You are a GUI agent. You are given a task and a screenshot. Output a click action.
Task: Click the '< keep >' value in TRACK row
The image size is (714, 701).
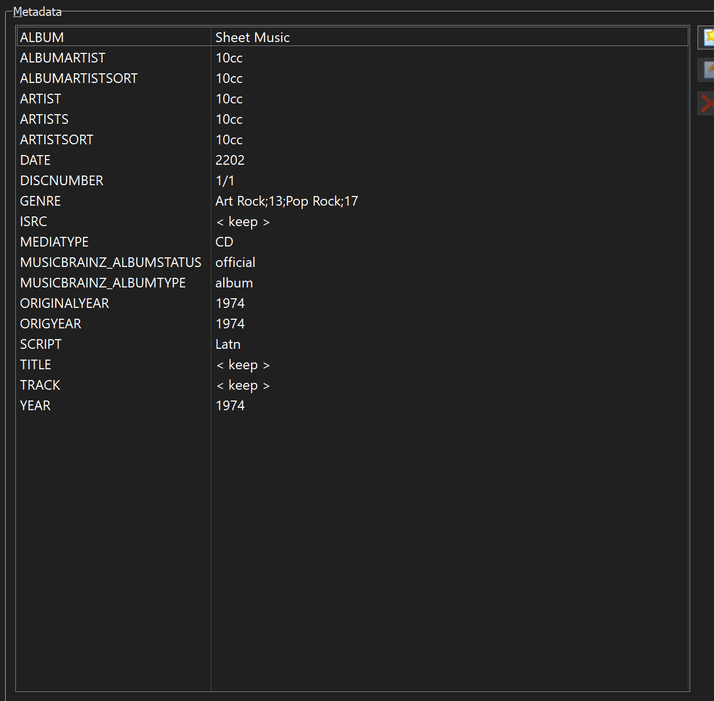(243, 386)
